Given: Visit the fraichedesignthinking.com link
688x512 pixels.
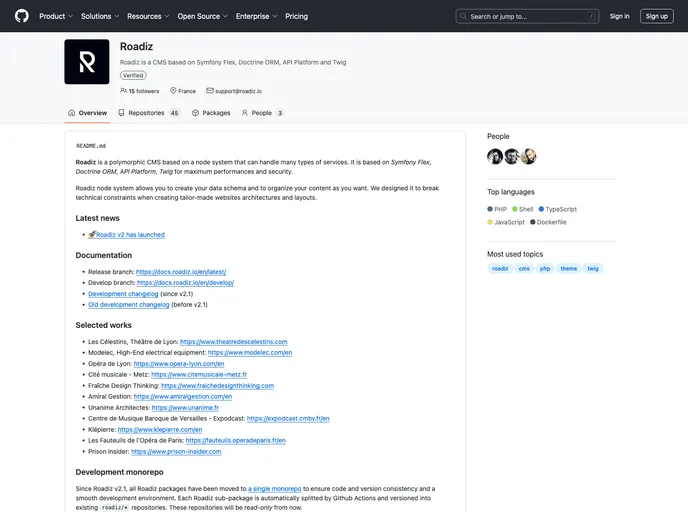Looking at the screenshot, I should [x=217, y=386].
